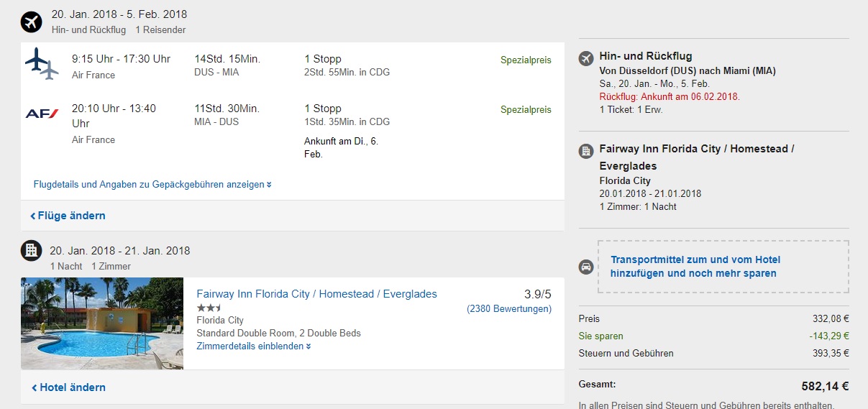Open the 2380 Bewertungen reviews link
868x409 pixels.
(x=509, y=309)
